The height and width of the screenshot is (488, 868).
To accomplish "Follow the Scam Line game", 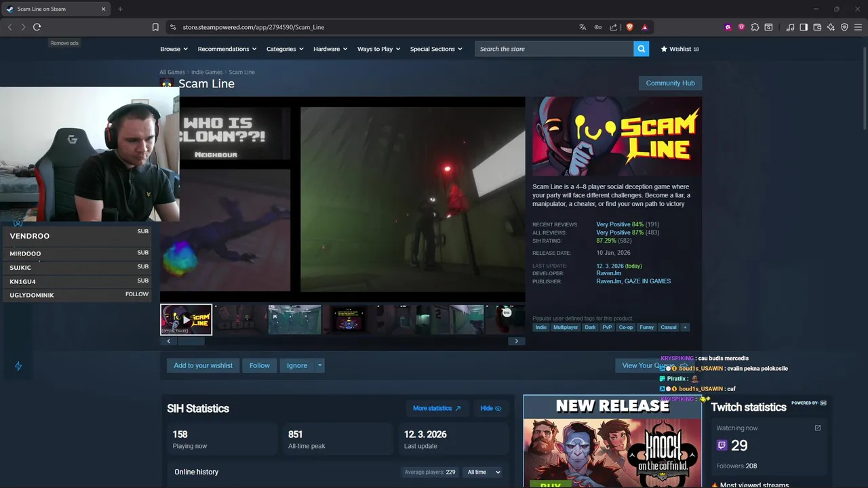I will (259, 365).
